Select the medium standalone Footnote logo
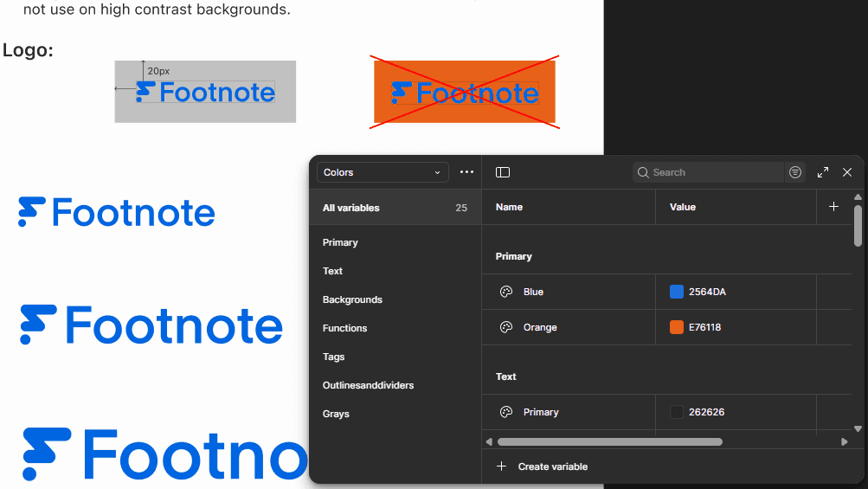This screenshot has height=489, width=868. pyautogui.click(x=151, y=325)
